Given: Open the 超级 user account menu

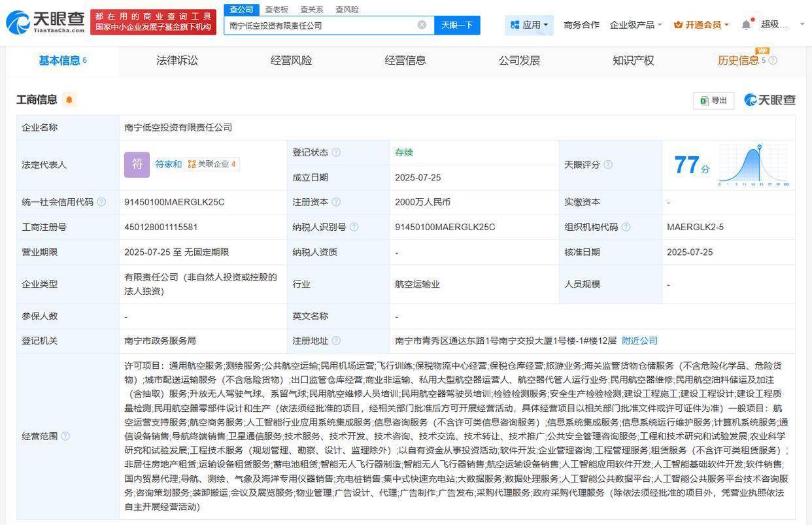Looking at the screenshot, I should [783, 25].
